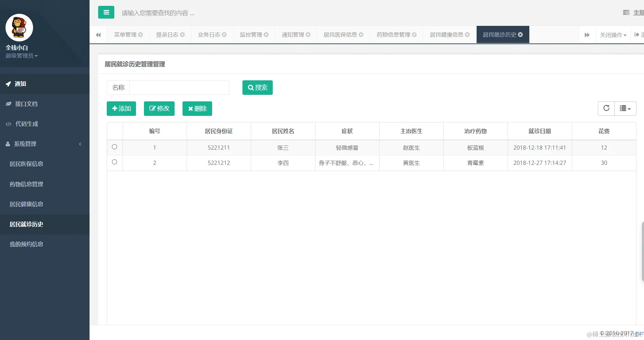Close the 菜单管理 tab via its x icon

(x=141, y=34)
